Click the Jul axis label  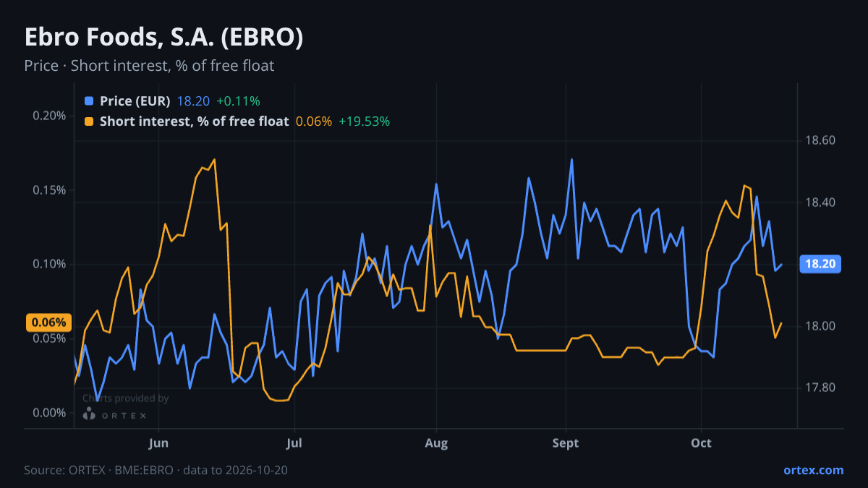click(x=294, y=443)
